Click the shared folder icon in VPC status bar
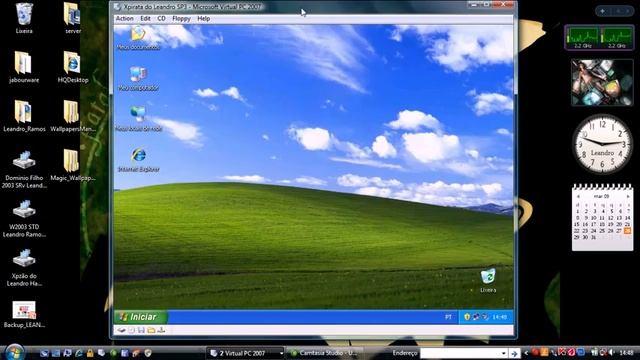This screenshot has height=360, width=640. (151, 330)
